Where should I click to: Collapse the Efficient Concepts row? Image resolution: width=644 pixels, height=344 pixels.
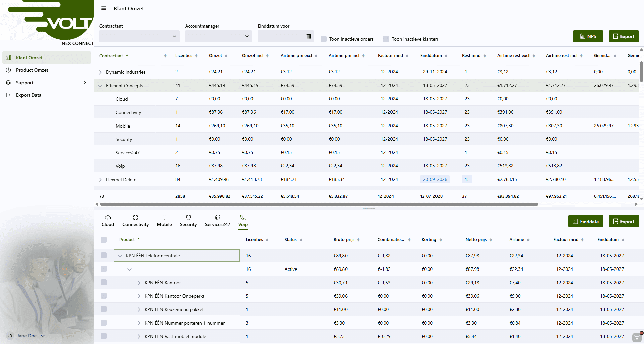pos(100,86)
